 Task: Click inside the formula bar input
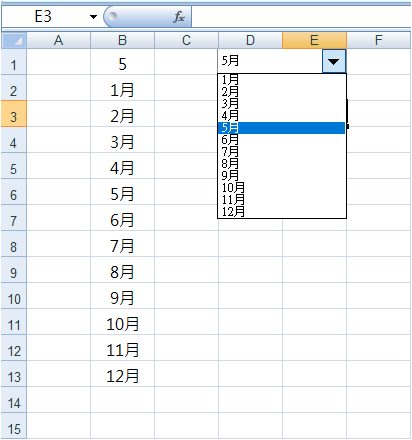pos(301,17)
